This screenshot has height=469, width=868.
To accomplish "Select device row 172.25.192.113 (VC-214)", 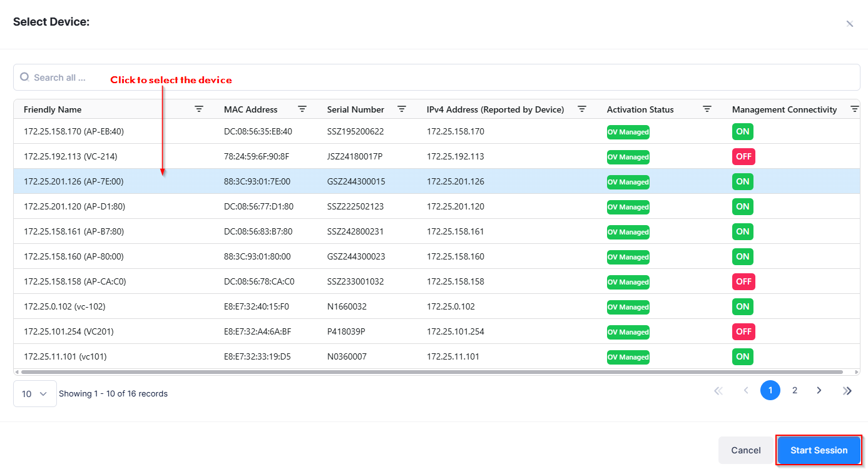I will point(70,156).
